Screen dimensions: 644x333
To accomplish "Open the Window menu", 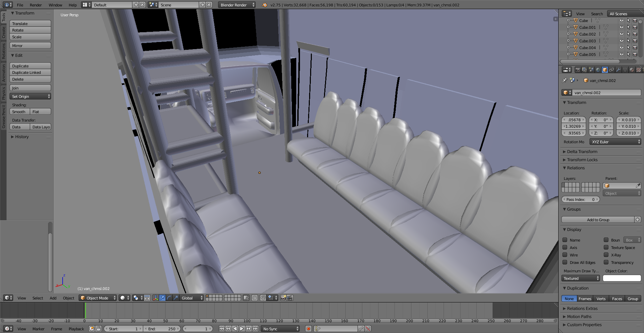I will pos(55,5).
